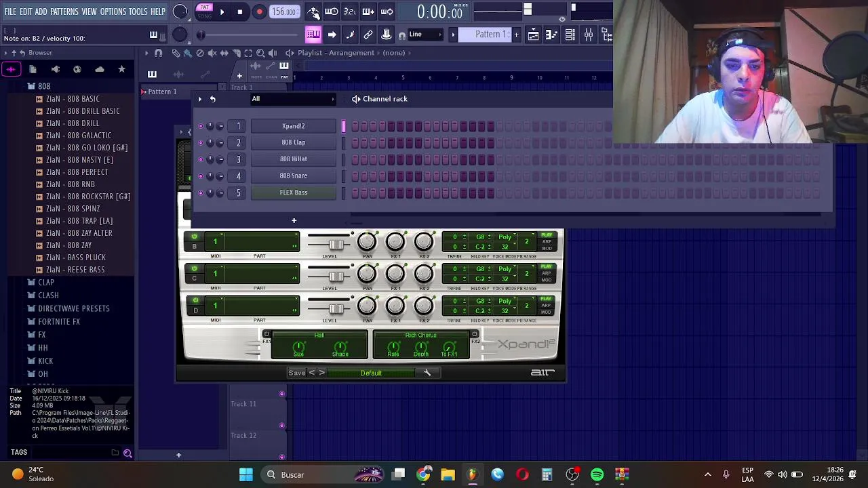Click the 808 Snare channel button
The height and width of the screenshot is (488, 868).
(294, 176)
